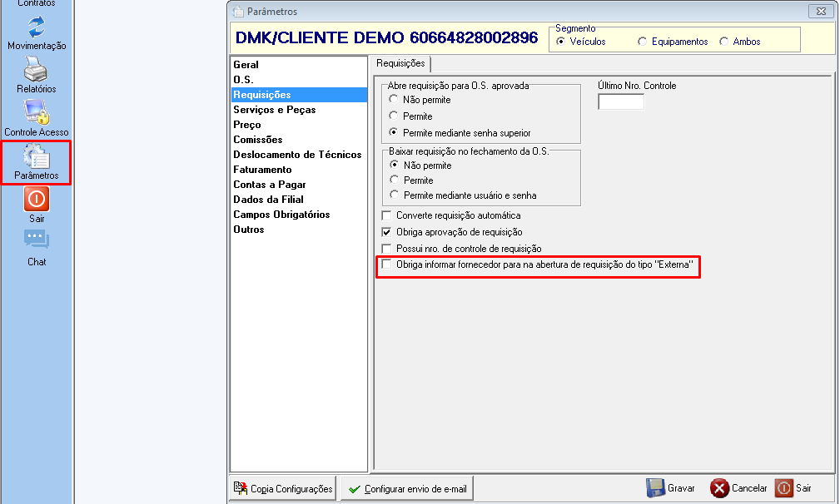Viewport: 840px width, 504px height.
Task: Click the Cancelar button
Action: (738, 488)
